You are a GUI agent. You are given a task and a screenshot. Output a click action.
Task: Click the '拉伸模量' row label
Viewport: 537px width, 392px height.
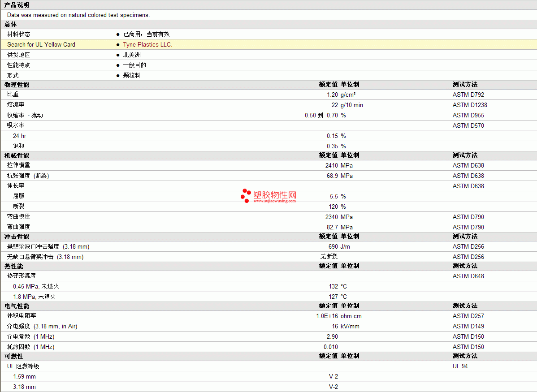coord(18,165)
